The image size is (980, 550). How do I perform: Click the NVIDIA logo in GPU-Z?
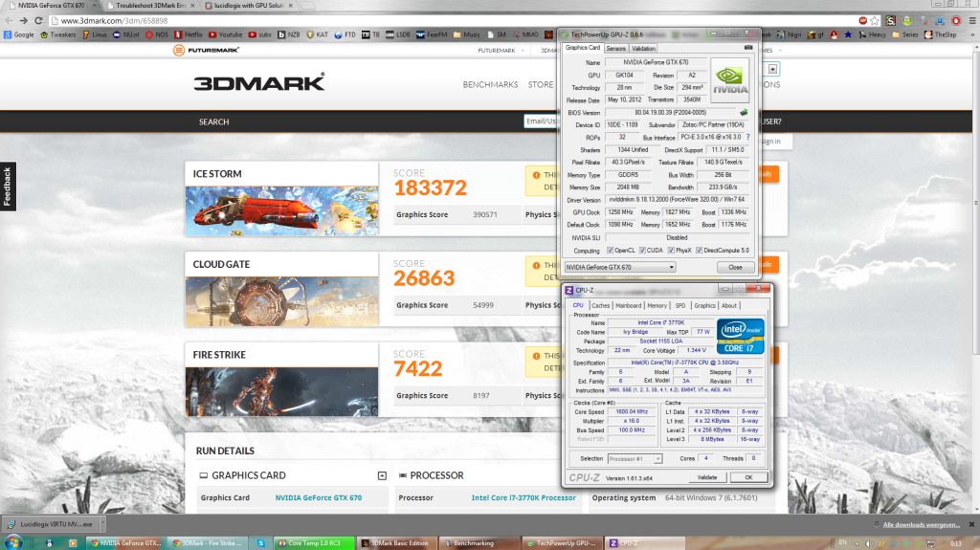(729, 80)
